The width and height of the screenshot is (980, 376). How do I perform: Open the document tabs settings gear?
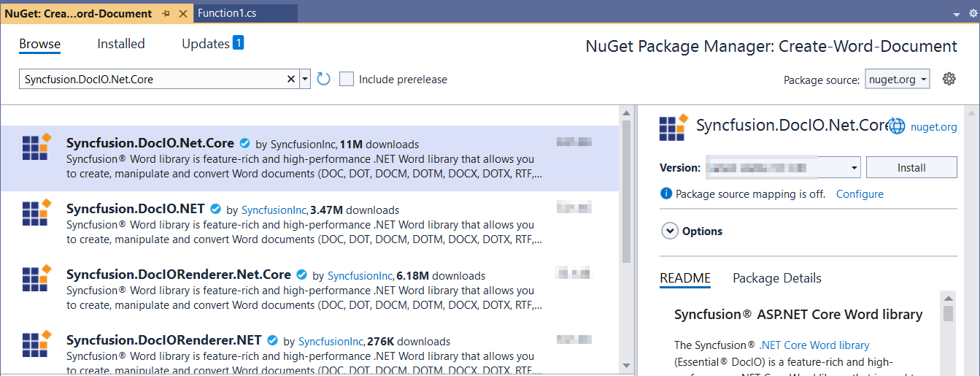click(973, 14)
